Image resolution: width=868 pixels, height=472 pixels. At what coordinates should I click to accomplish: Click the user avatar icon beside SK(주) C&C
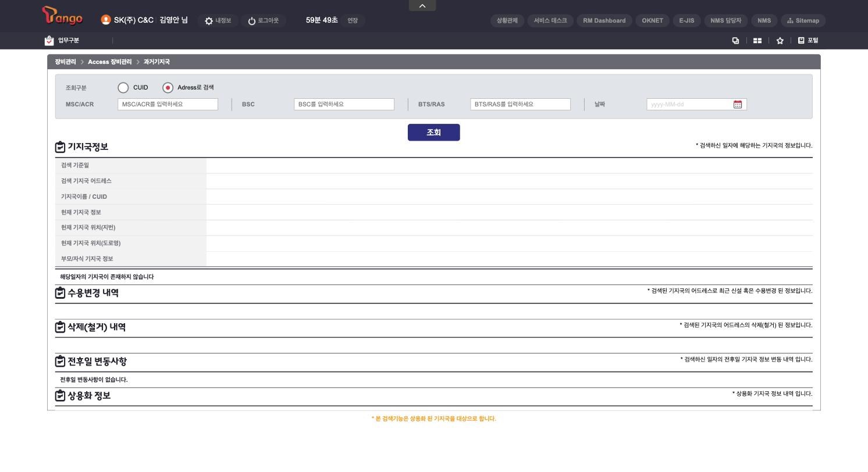106,20
